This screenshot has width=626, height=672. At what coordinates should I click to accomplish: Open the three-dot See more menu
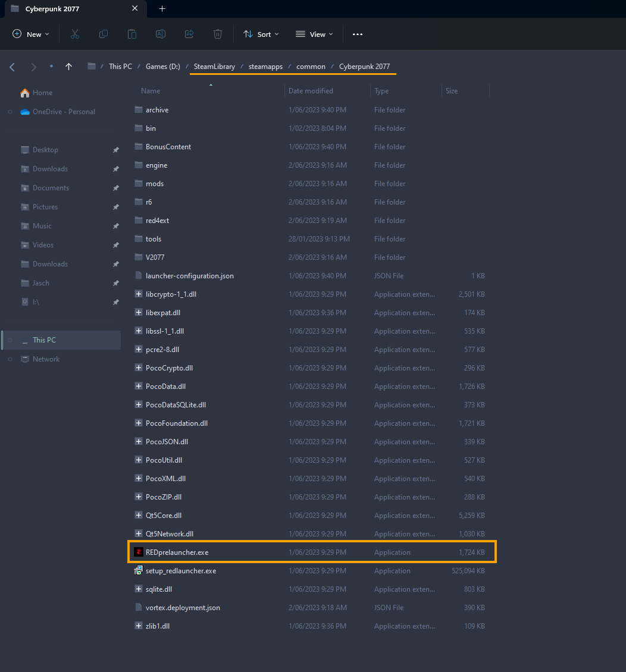pyautogui.click(x=358, y=34)
